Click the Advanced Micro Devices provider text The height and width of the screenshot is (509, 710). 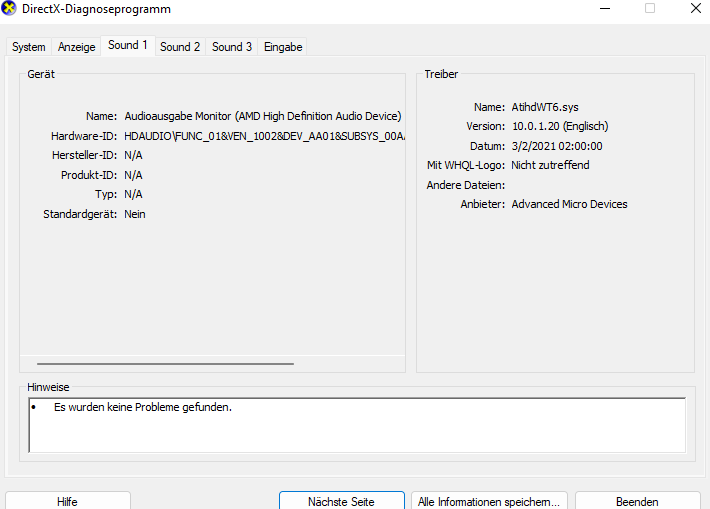tap(570, 204)
